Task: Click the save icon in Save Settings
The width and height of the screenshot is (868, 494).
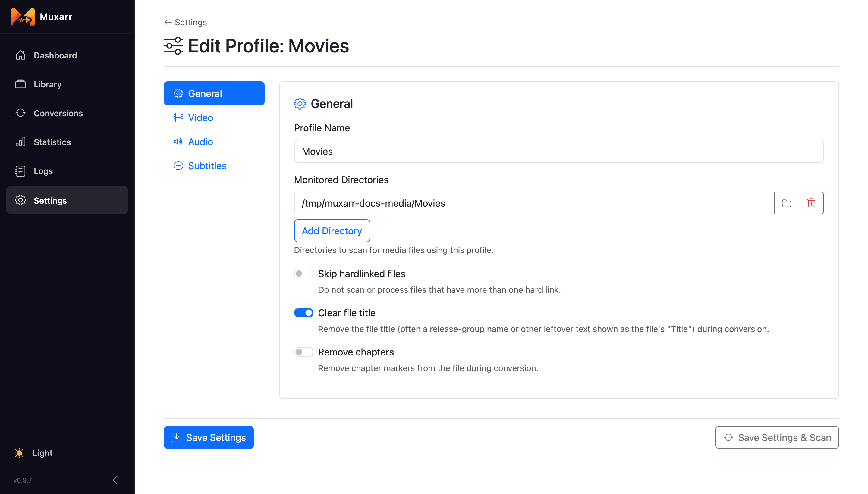Action: coord(177,437)
